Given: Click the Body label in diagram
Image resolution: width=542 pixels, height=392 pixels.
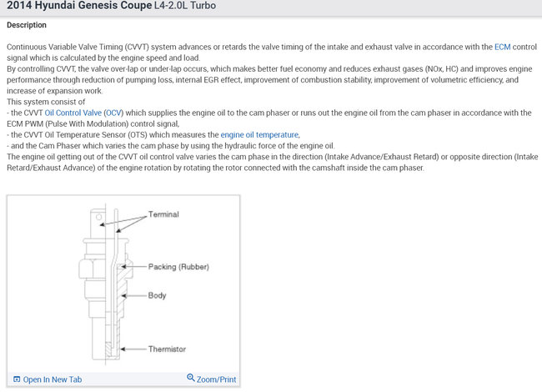Looking at the screenshot, I should (157, 295).
